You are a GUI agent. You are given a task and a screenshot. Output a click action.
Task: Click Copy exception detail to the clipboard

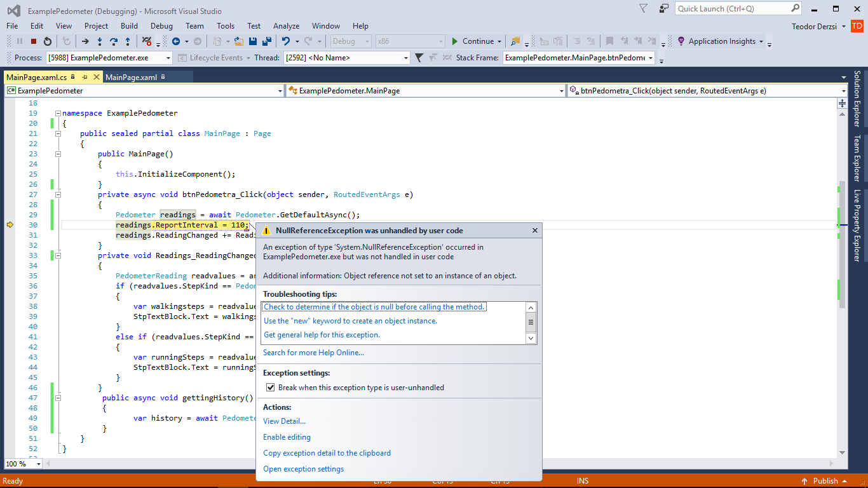pos(327,453)
